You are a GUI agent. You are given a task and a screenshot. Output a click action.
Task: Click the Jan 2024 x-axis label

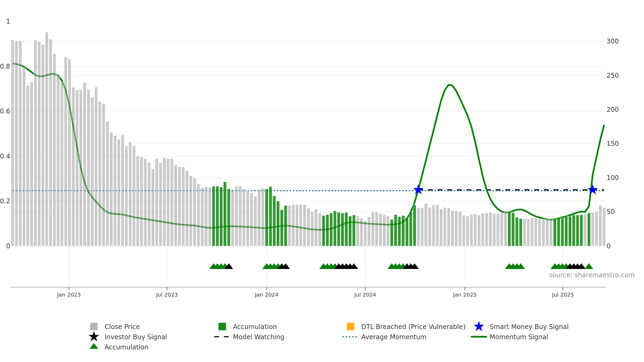(266, 295)
